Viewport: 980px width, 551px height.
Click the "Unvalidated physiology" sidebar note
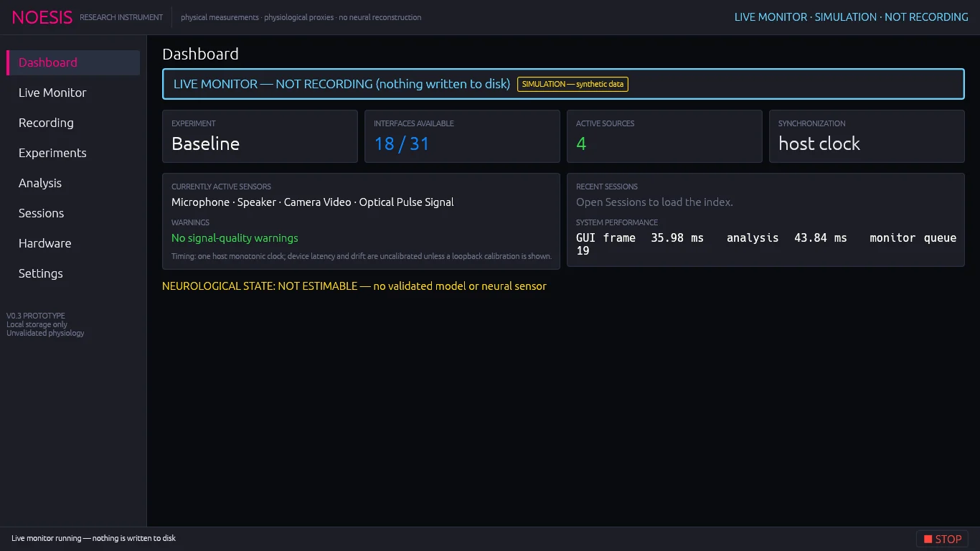coord(45,333)
